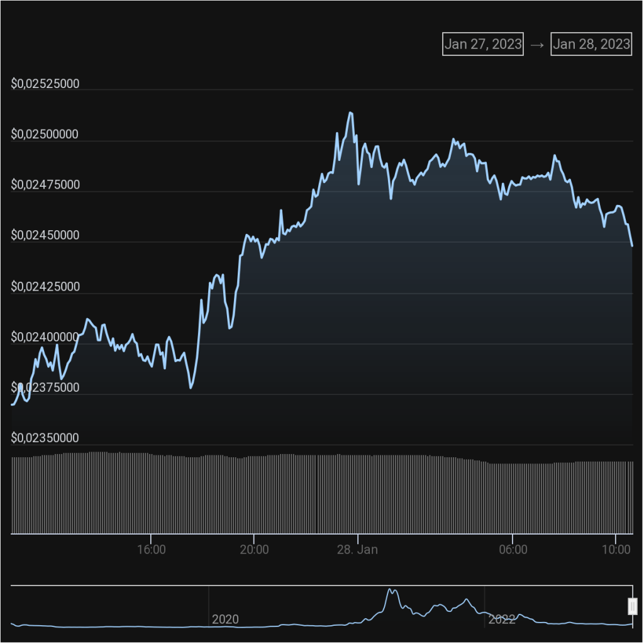Screen dimensions: 644x644
Task: Click the end date field Jan 28, 2023
Action: [x=591, y=44]
